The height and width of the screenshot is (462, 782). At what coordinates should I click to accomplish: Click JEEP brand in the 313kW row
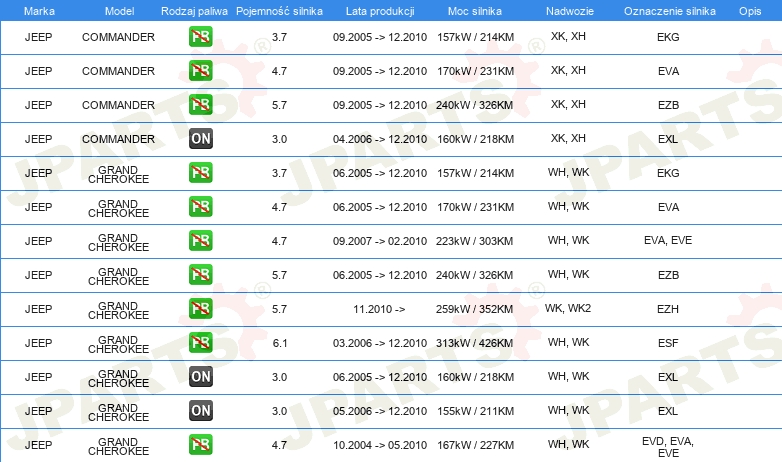(x=38, y=343)
